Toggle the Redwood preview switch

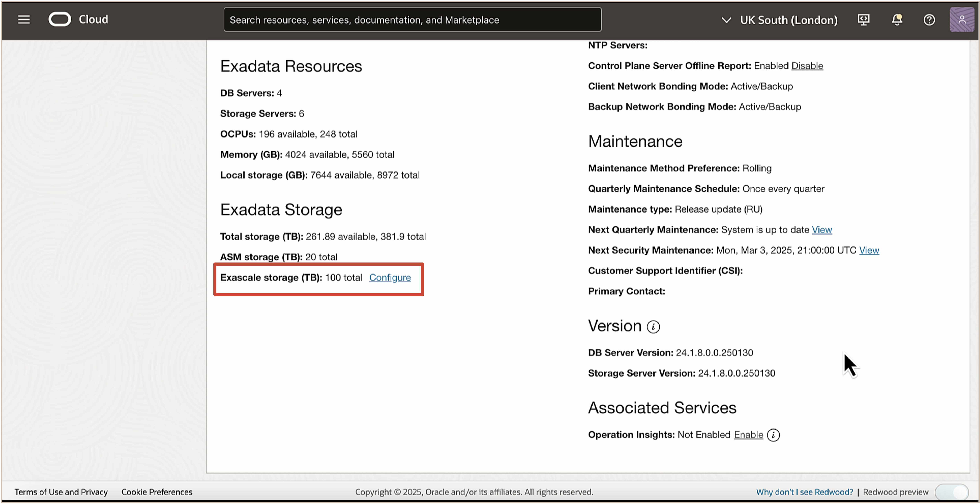tap(952, 492)
